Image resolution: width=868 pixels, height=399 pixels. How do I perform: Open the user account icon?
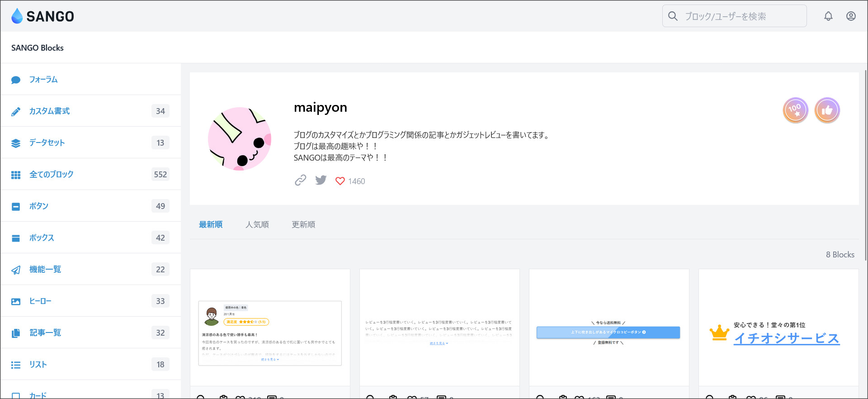[x=851, y=16]
